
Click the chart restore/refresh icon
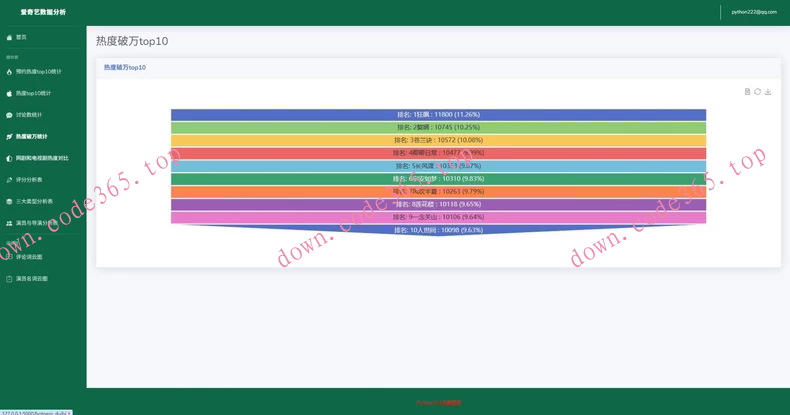[757, 92]
